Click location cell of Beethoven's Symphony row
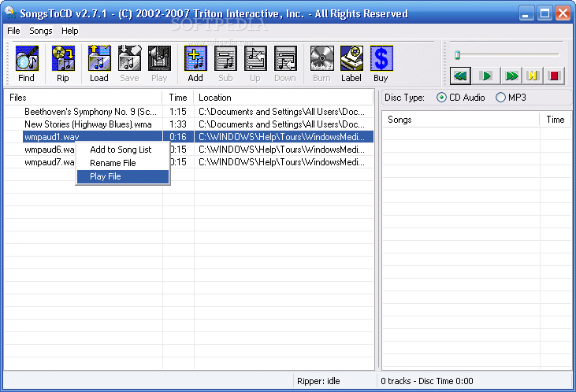This screenshot has width=576, height=392. pos(284,112)
